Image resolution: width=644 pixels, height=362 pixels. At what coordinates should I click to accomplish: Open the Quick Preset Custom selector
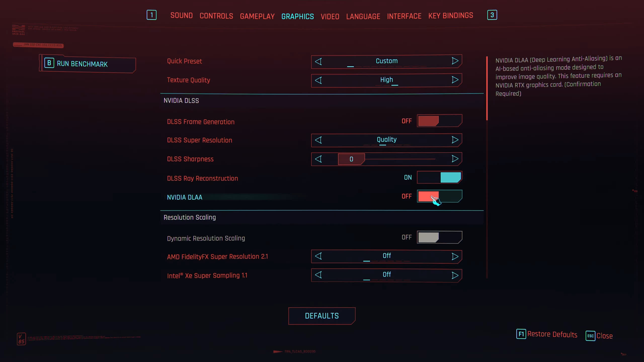[x=387, y=61]
